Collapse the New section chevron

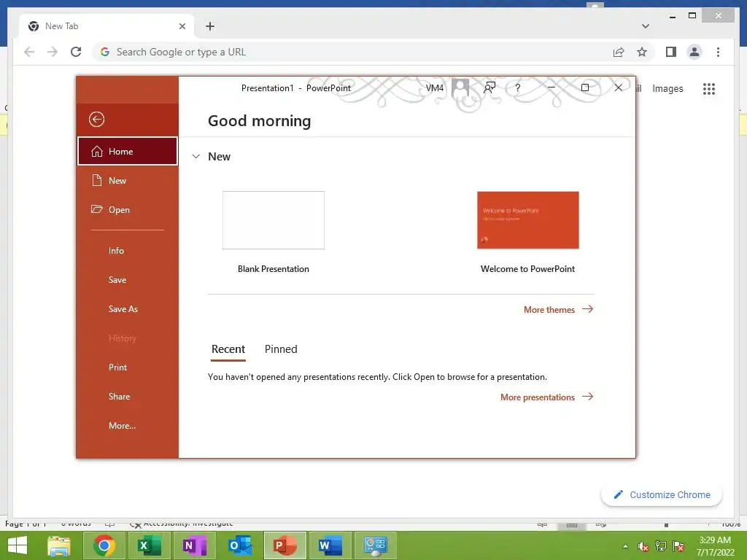coord(196,156)
